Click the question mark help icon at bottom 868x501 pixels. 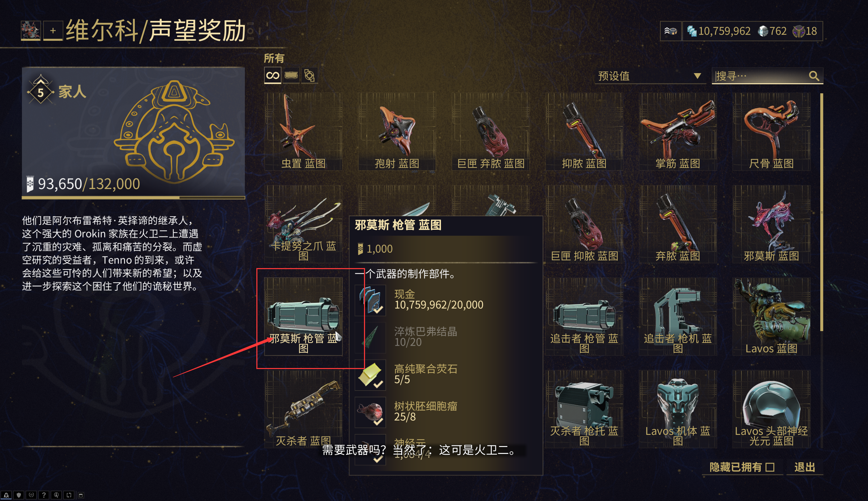coord(44,495)
